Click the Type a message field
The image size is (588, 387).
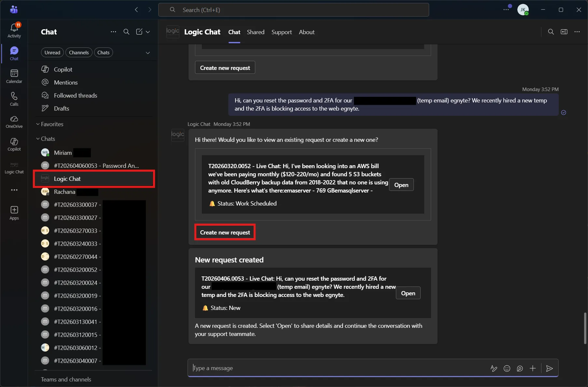pyautogui.click(x=339, y=368)
